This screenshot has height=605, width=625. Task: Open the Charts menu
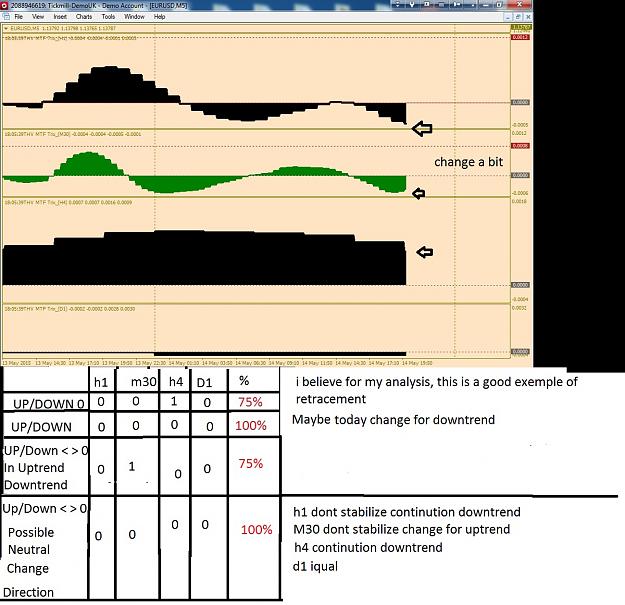tap(84, 17)
